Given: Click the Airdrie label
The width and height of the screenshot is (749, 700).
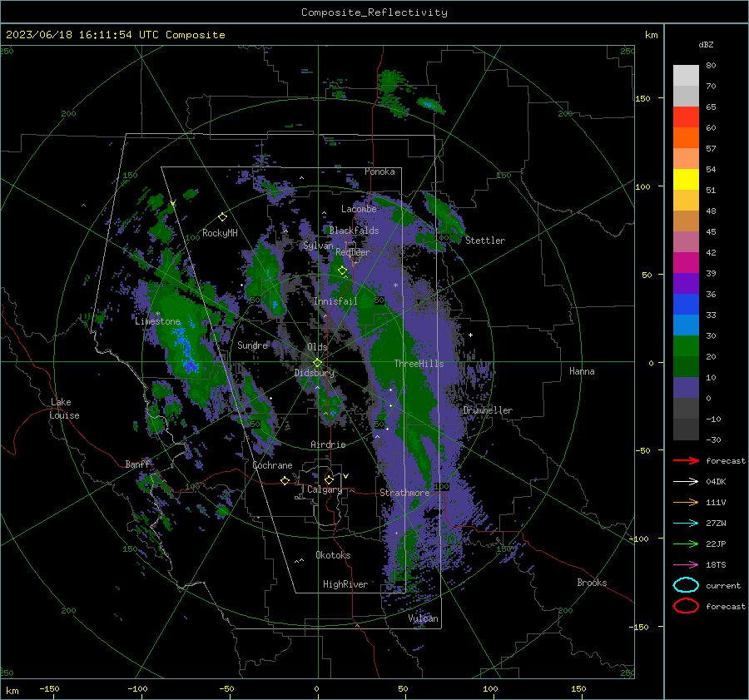Looking at the screenshot, I should click(x=328, y=444).
